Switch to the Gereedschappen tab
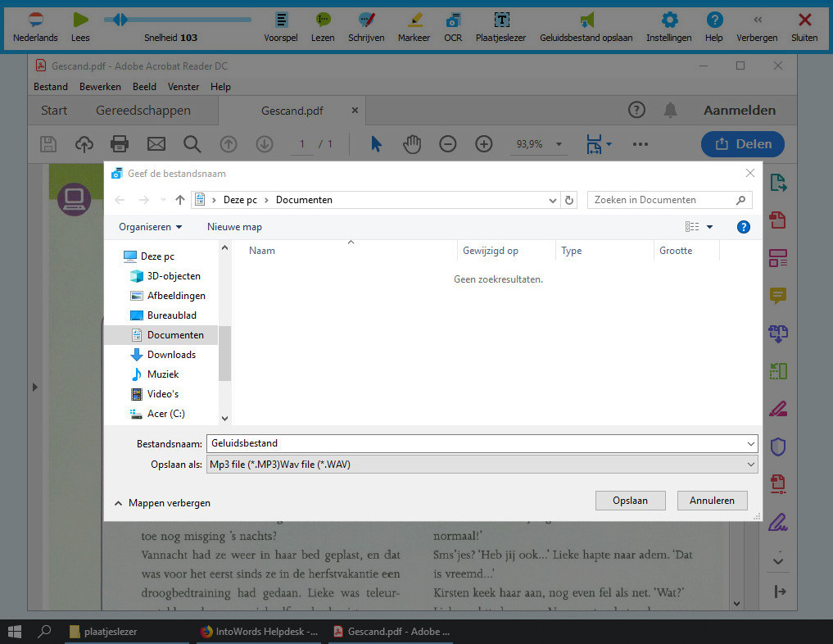Viewport: 833px width, 644px height. tap(143, 111)
